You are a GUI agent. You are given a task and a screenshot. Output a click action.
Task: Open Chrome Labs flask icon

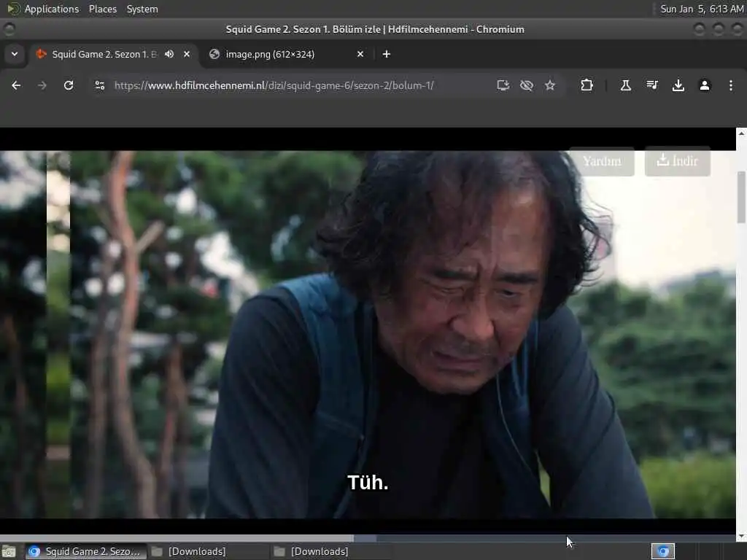click(625, 85)
